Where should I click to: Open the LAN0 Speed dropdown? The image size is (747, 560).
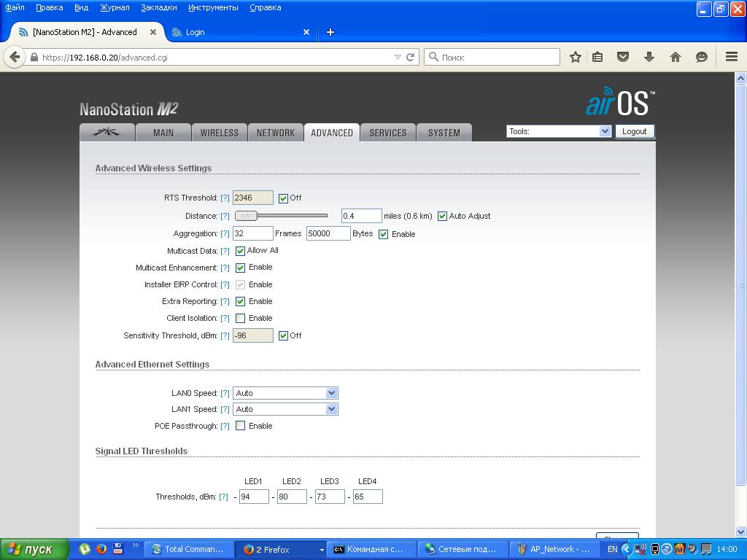click(x=285, y=393)
